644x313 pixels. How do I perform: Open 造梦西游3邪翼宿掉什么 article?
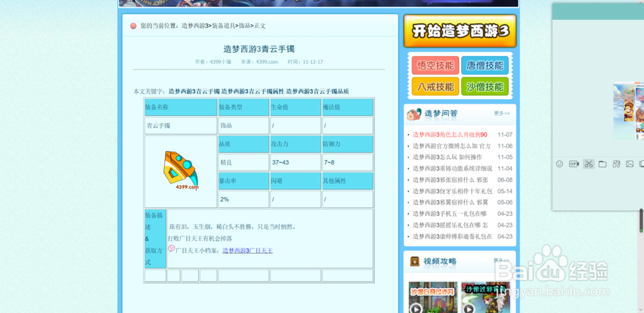(x=450, y=202)
